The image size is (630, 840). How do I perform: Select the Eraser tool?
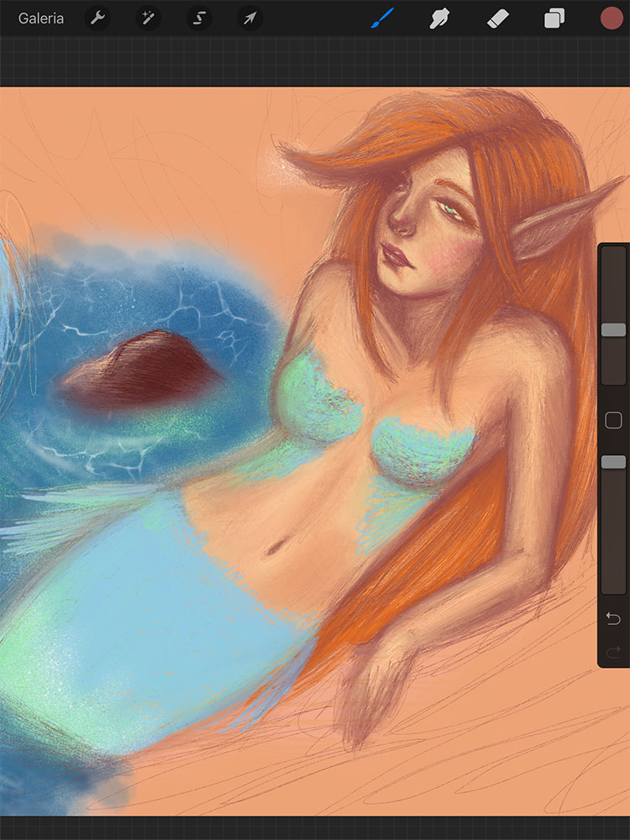497,18
